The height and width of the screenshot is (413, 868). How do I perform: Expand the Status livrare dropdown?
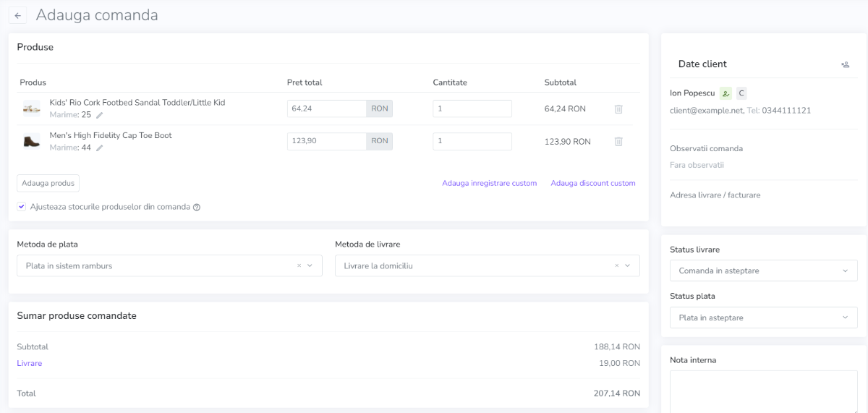764,271
